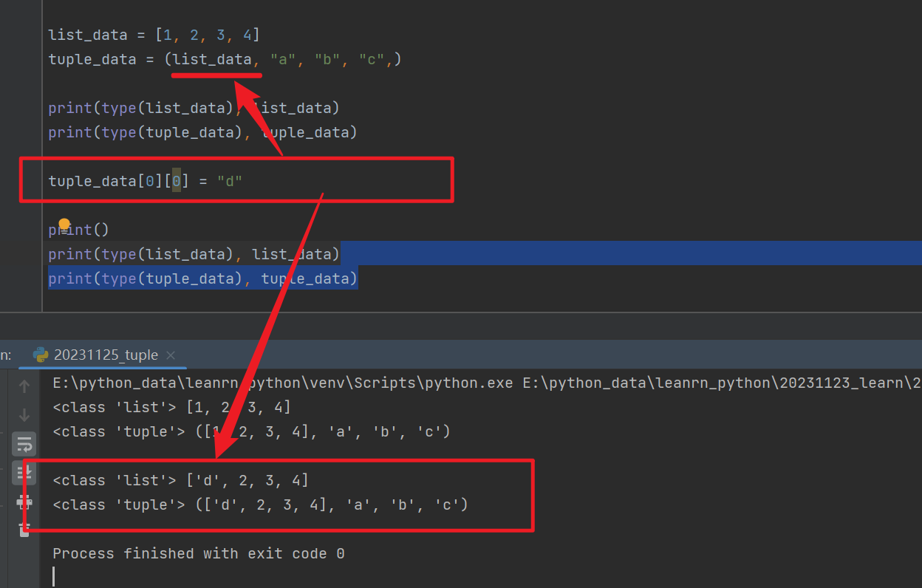
Task: Select the soft-wrap icon in console toolbar
Action: tap(24, 443)
